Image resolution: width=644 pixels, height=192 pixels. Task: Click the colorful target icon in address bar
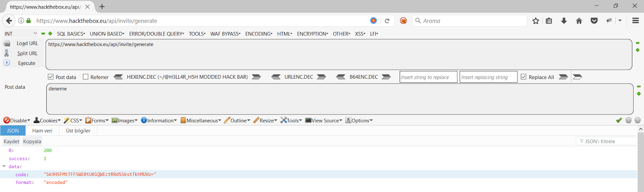pos(374,21)
